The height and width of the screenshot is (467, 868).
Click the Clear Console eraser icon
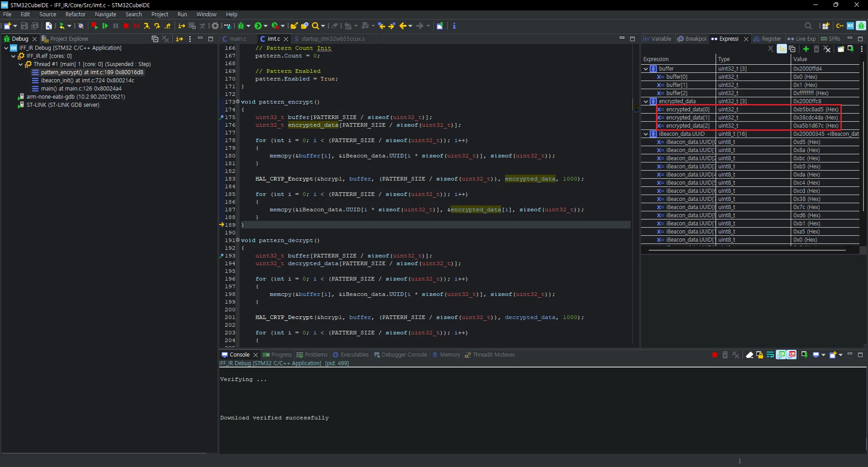(749, 355)
